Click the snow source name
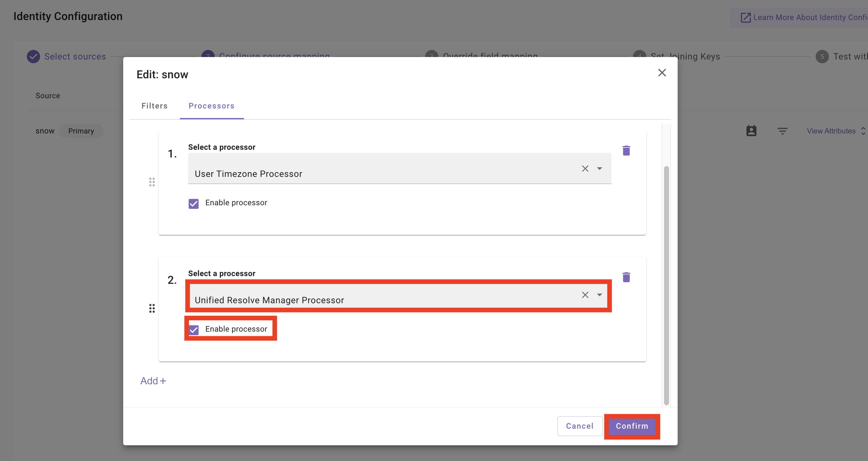Image resolution: width=868 pixels, height=461 pixels. click(45, 131)
